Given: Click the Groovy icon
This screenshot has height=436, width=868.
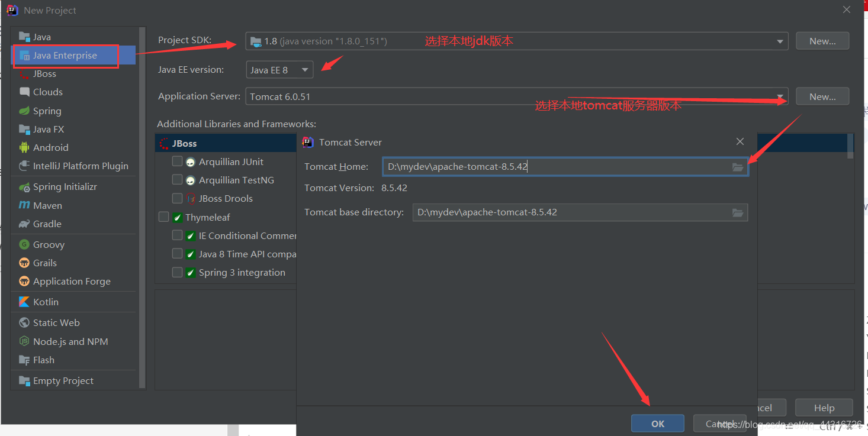Looking at the screenshot, I should (24, 244).
